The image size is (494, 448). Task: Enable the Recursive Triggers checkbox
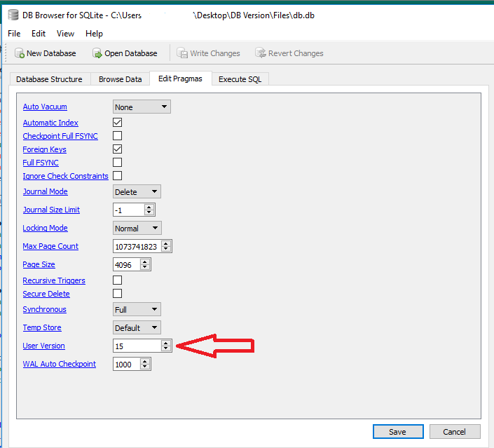117,280
